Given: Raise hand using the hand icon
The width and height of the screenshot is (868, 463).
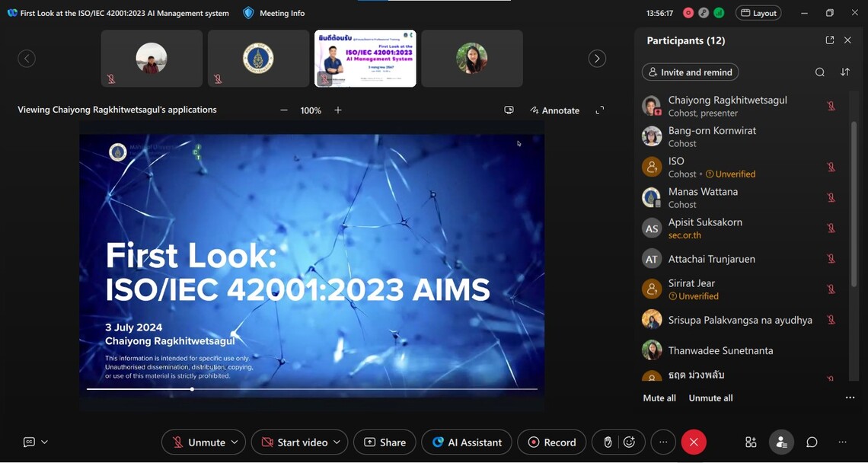Looking at the screenshot, I should pos(608,442).
